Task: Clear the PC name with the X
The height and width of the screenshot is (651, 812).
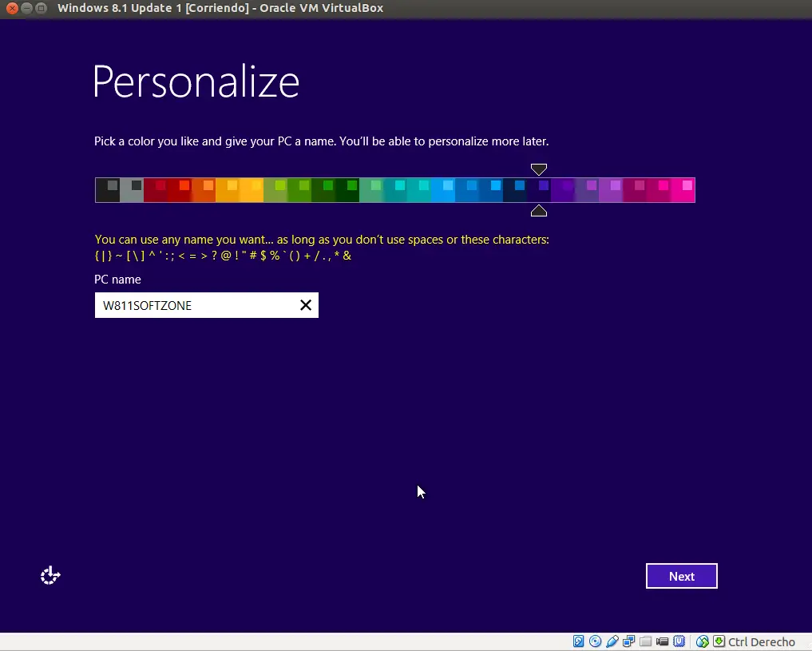Action: click(x=306, y=305)
